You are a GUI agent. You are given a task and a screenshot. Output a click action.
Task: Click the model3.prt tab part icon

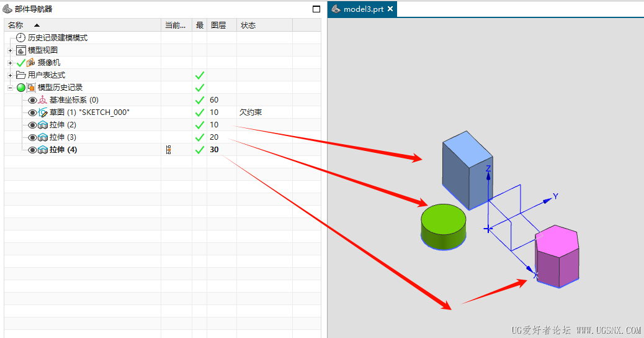(x=336, y=9)
